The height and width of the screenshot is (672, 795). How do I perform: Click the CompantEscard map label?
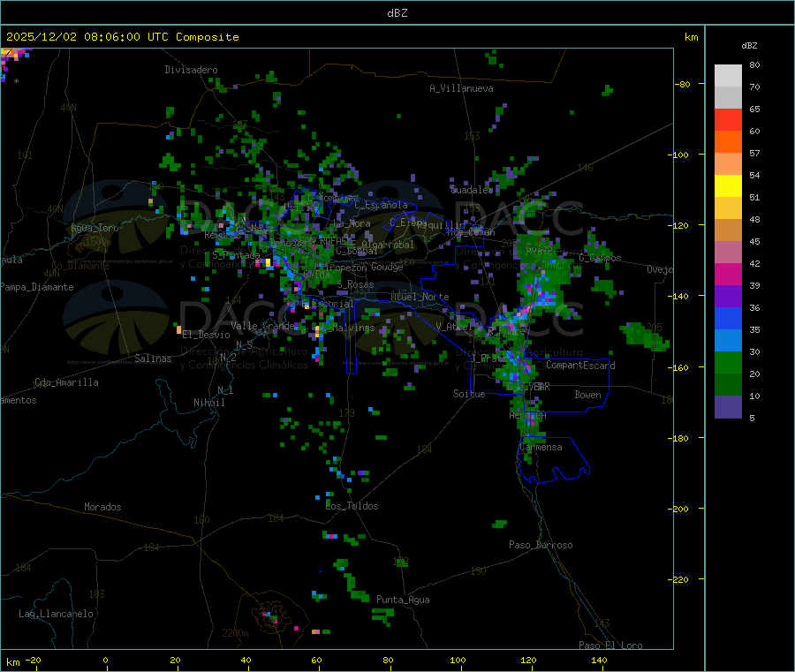click(x=580, y=366)
